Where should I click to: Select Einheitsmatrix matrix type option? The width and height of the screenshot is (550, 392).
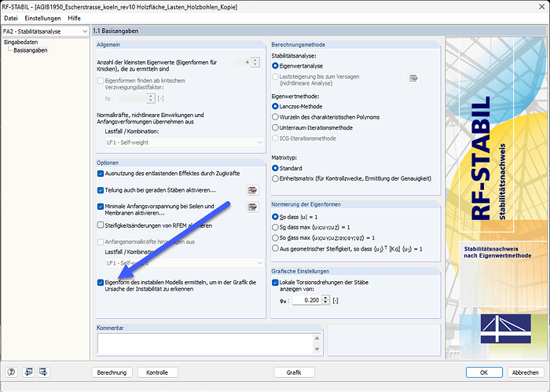coord(275,178)
